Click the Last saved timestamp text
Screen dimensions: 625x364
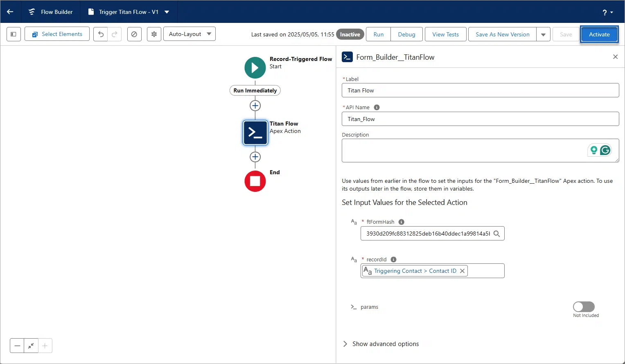tap(293, 34)
